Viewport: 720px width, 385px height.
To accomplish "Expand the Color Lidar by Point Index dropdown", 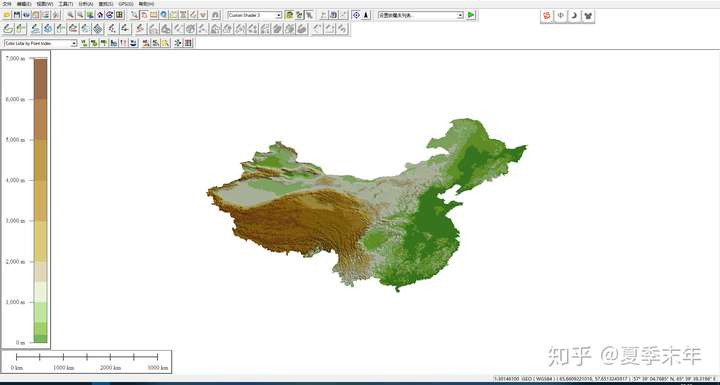I will click(41, 43).
